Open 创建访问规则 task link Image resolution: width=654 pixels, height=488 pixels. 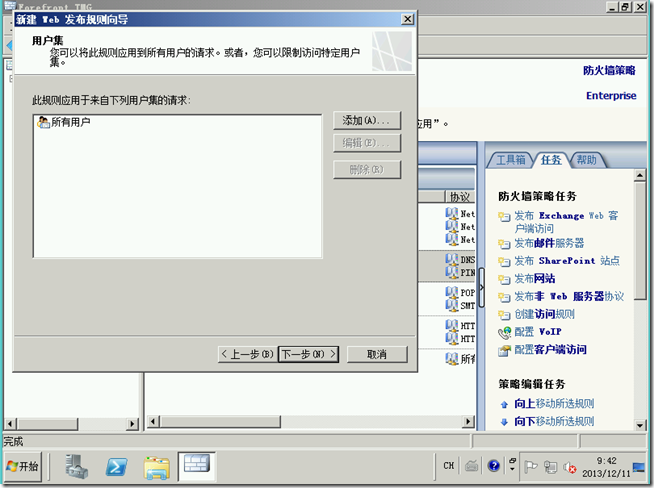coord(544,314)
